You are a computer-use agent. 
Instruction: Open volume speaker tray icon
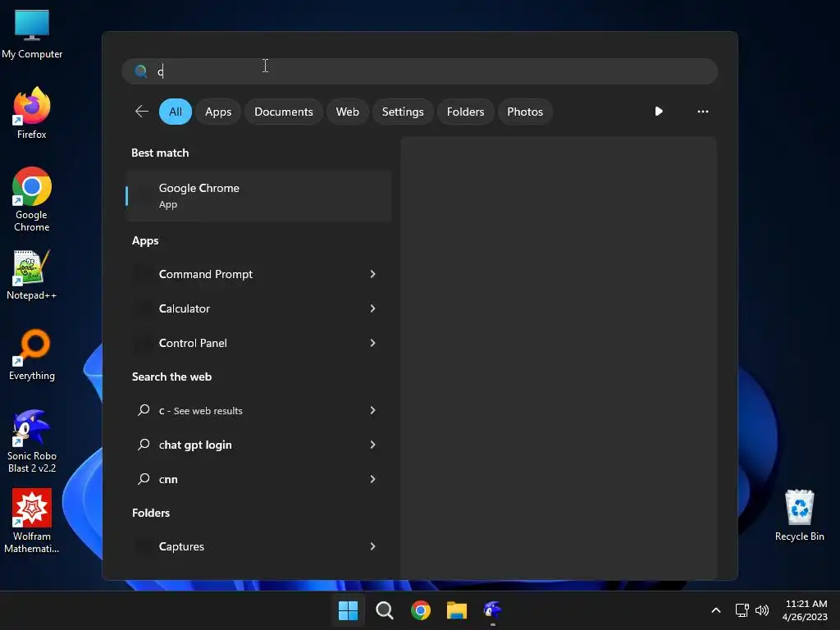(x=762, y=610)
